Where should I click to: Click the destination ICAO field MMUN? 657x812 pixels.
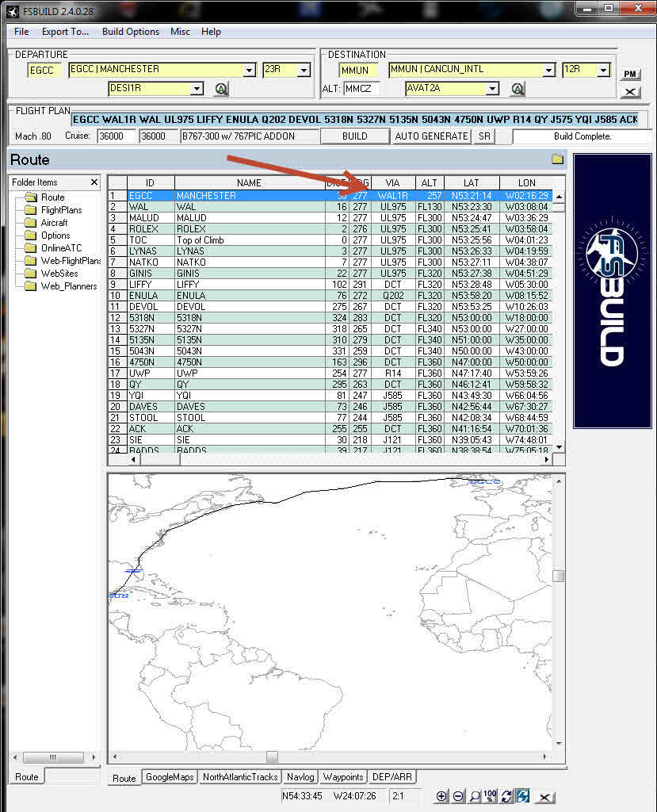click(x=357, y=70)
